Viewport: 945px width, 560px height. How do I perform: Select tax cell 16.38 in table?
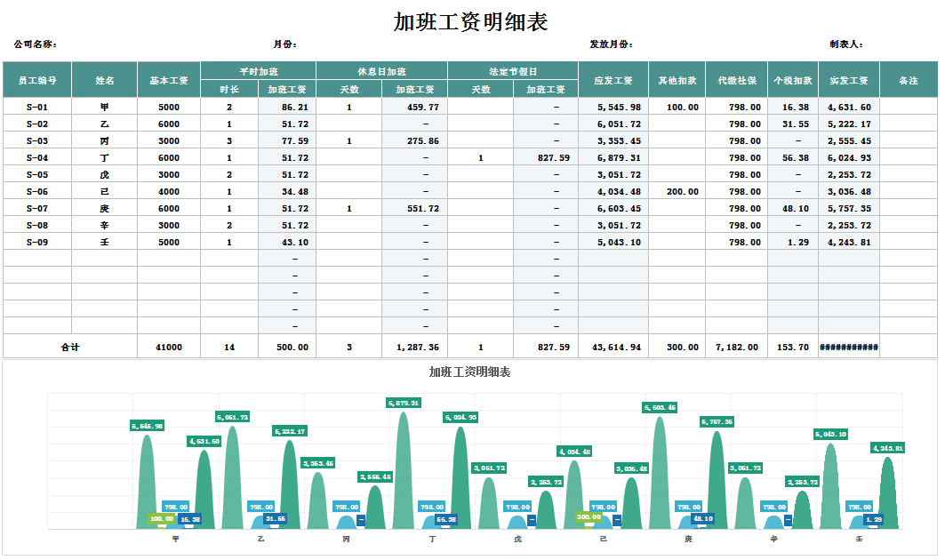click(x=792, y=107)
